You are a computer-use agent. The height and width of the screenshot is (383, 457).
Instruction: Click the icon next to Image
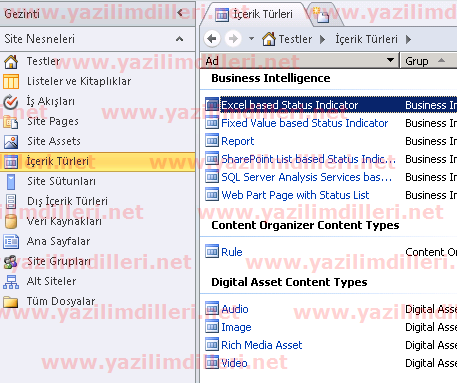212,327
